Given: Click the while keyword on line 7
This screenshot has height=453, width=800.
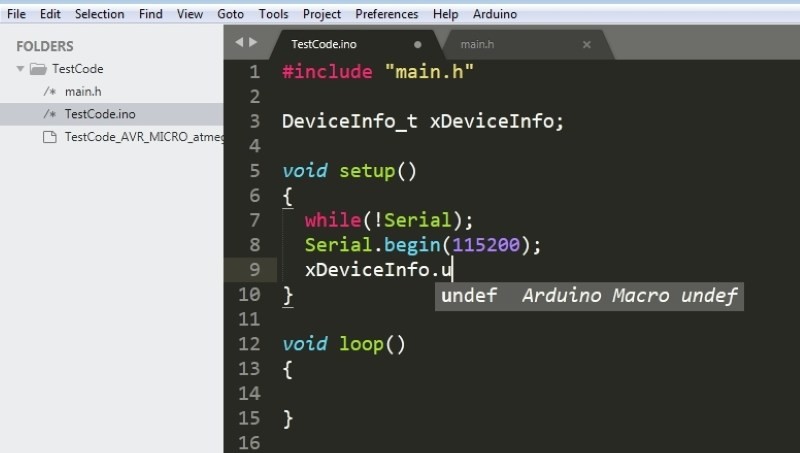Looking at the screenshot, I should 333,220.
